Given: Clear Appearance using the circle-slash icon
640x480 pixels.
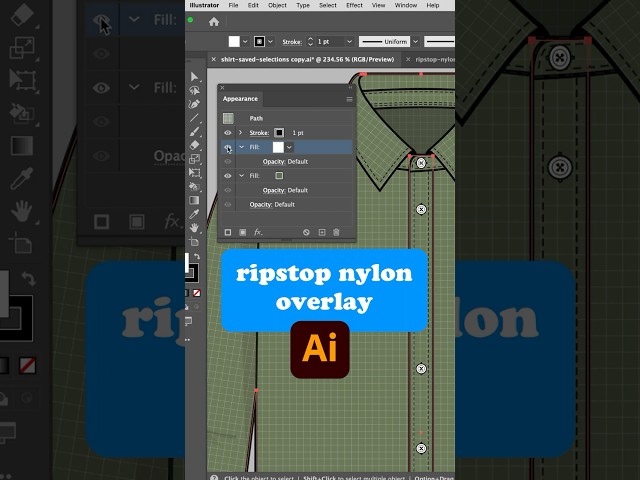Looking at the screenshot, I should 306,232.
